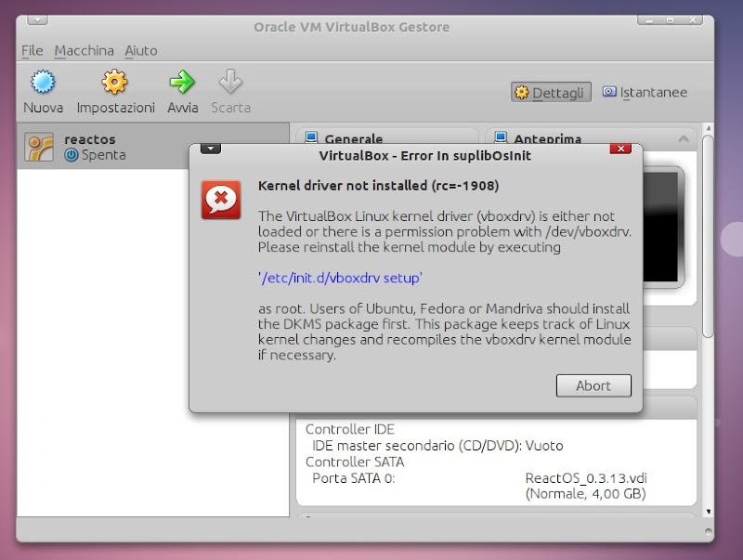Switch to the Istantanee view
The height and width of the screenshot is (560, 743).
645,92
